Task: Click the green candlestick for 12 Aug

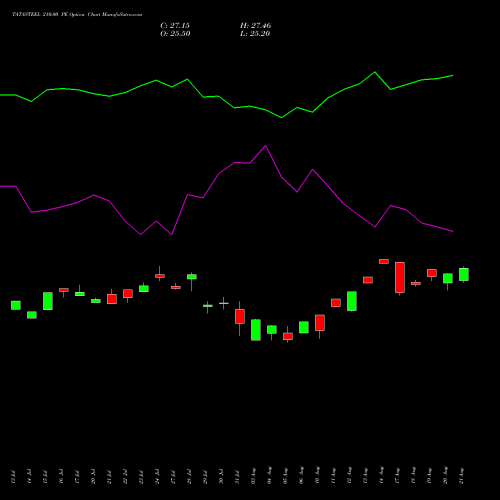Action: [352, 301]
